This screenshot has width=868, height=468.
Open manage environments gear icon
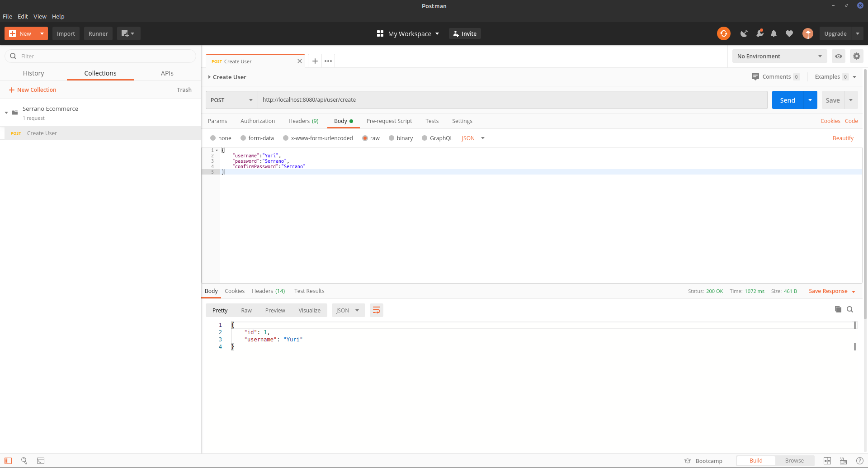[x=857, y=56]
